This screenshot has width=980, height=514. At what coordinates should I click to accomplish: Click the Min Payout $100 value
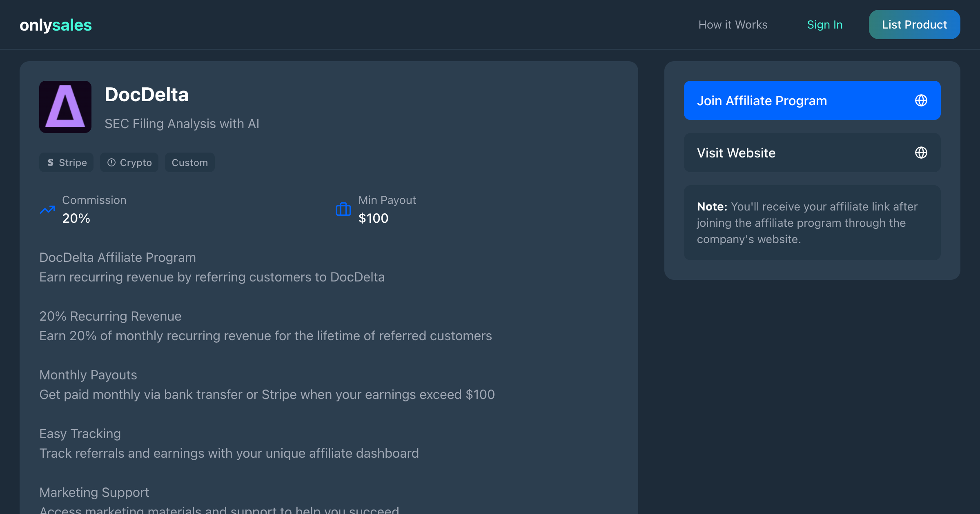coord(373,218)
